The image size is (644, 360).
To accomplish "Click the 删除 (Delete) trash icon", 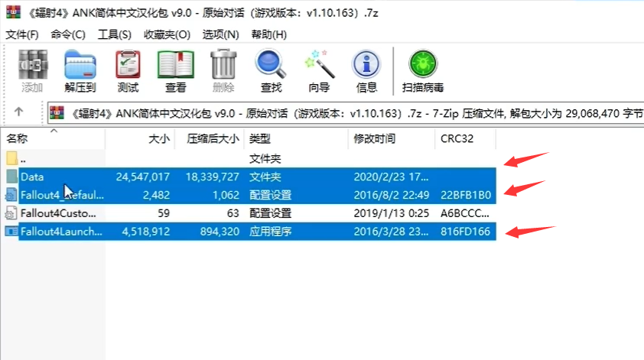I will (x=223, y=64).
